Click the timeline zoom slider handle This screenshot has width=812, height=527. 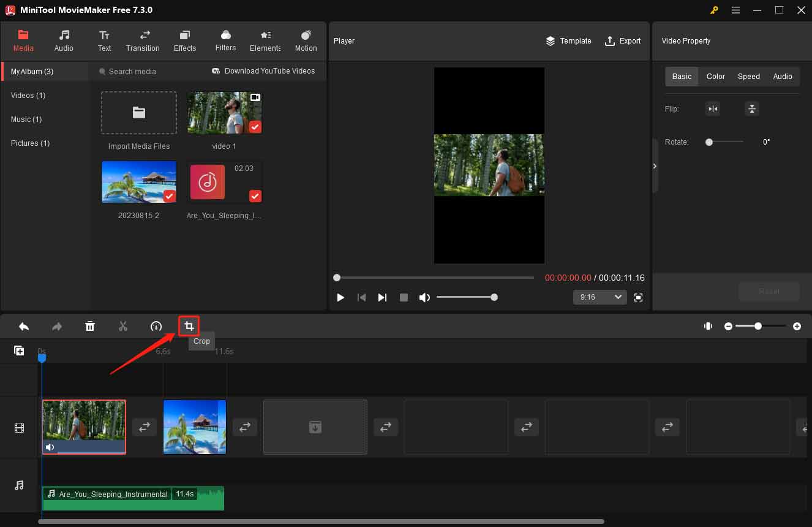tap(758, 327)
